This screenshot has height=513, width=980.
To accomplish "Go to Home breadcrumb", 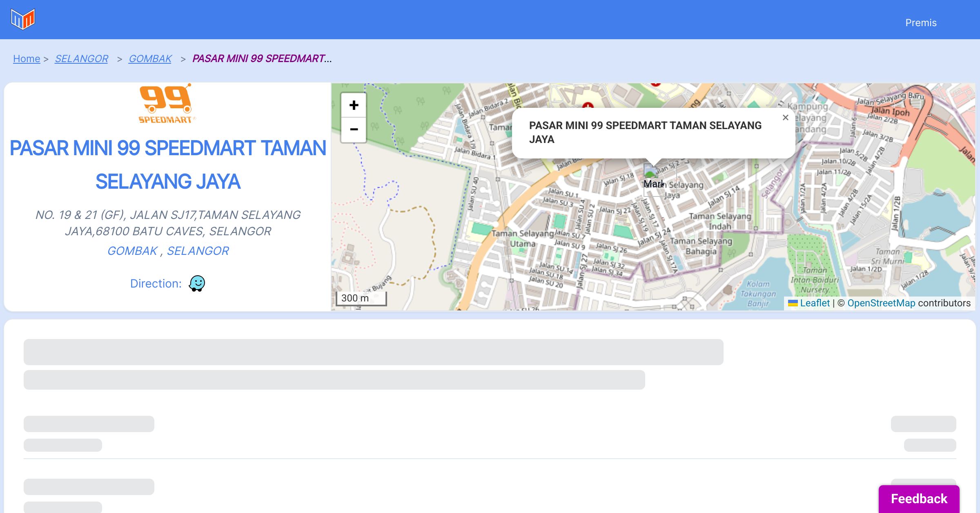I will point(27,59).
